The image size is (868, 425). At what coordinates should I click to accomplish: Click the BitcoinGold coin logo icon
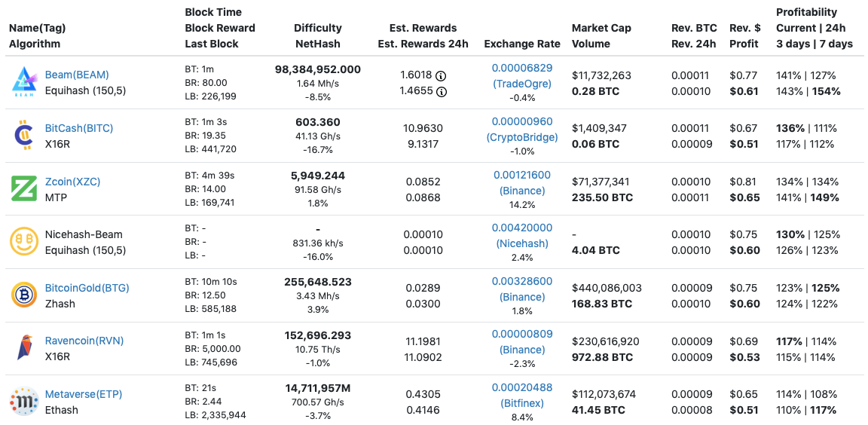point(23,295)
